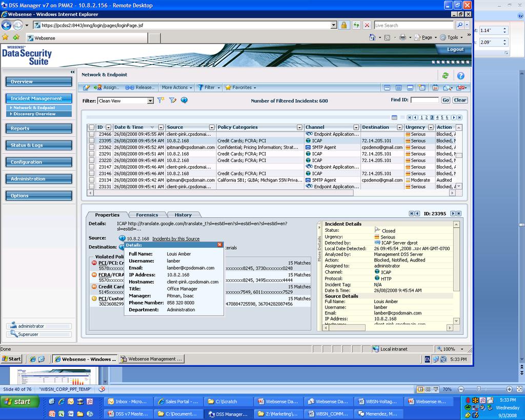Click the PDF export icon
This screenshot has width=525, height=420.
click(x=462, y=88)
